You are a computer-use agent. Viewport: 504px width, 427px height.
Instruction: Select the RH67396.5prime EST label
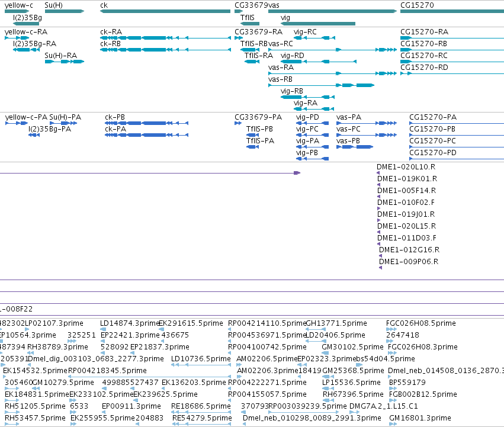[x=353, y=394]
